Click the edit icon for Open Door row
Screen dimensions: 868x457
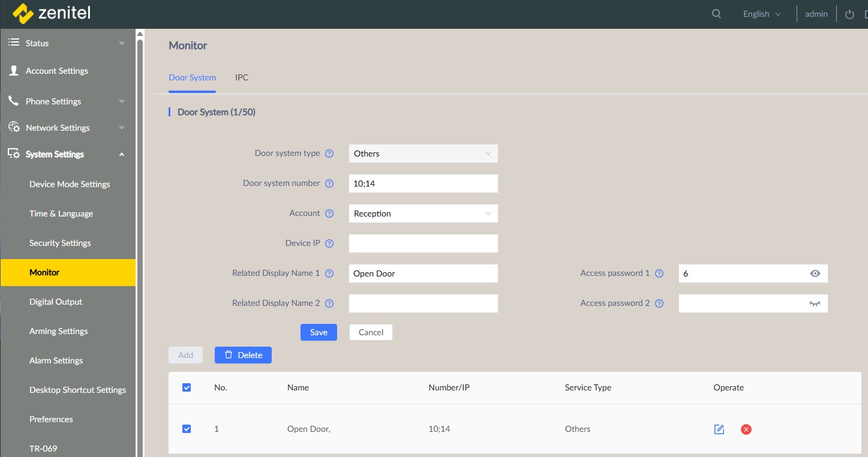point(719,429)
